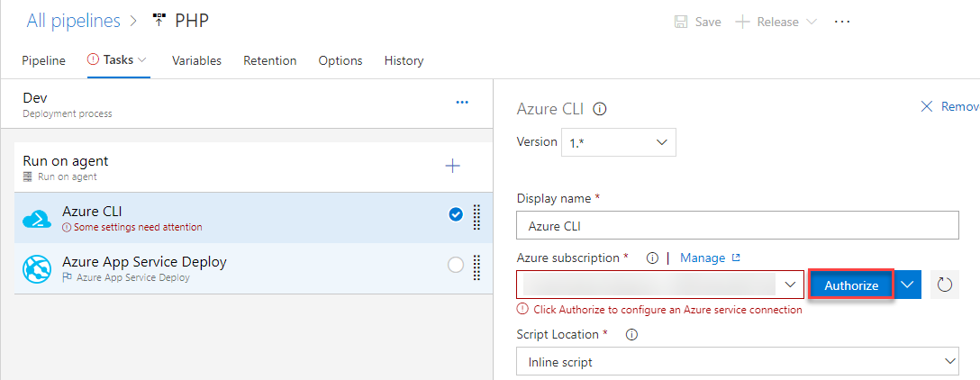Image resolution: width=980 pixels, height=380 pixels.
Task: Click the Authorize button
Action: point(851,285)
